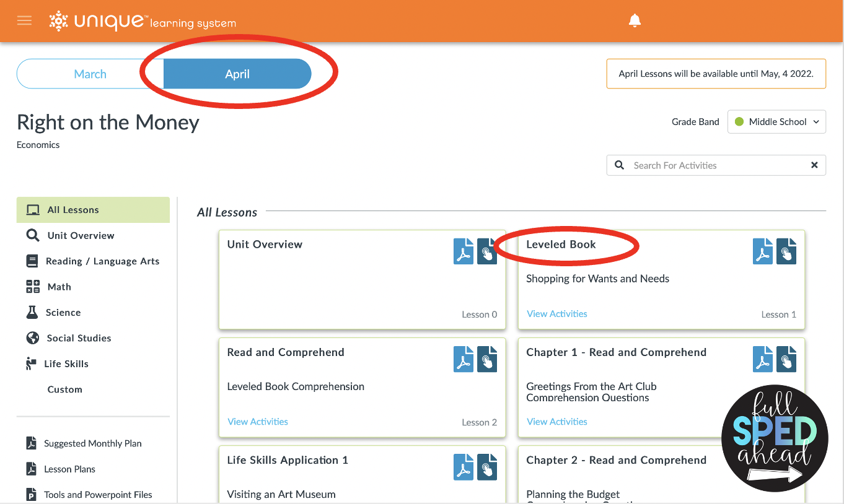Click View Activities on the Leveled Book card
Image resolution: width=844 pixels, height=504 pixels.
(x=556, y=314)
